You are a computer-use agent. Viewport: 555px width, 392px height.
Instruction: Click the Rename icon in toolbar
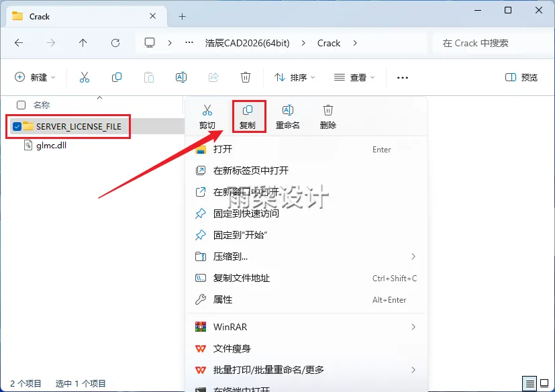pyautogui.click(x=181, y=77)
